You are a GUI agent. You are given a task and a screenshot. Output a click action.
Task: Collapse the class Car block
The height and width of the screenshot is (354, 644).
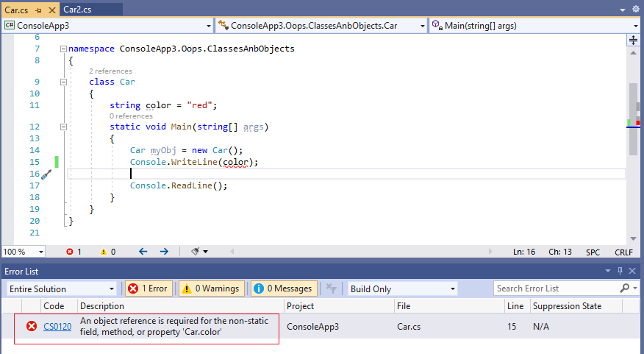[x=63, y=82]
